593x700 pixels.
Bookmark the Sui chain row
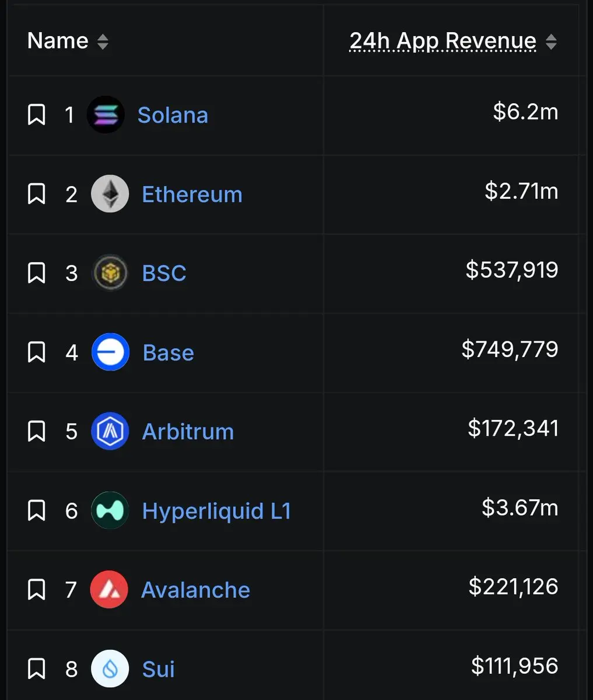point(37,668)
